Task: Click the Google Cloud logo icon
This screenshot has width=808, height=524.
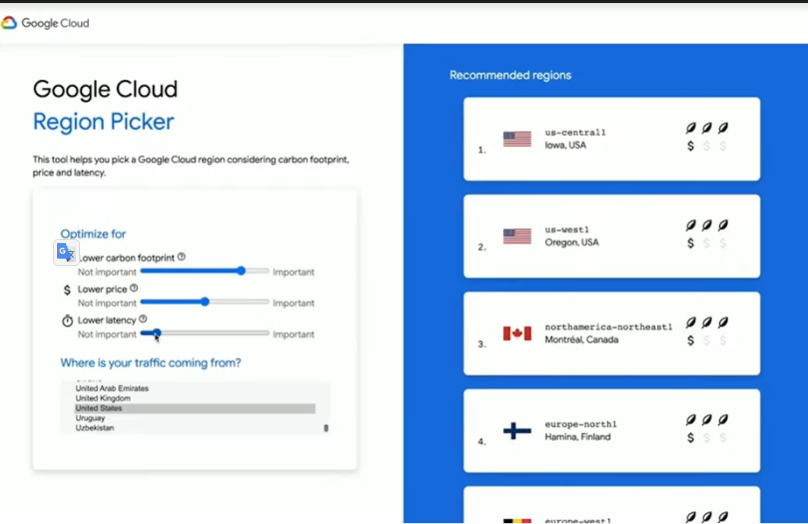Action: pos(9,23)
